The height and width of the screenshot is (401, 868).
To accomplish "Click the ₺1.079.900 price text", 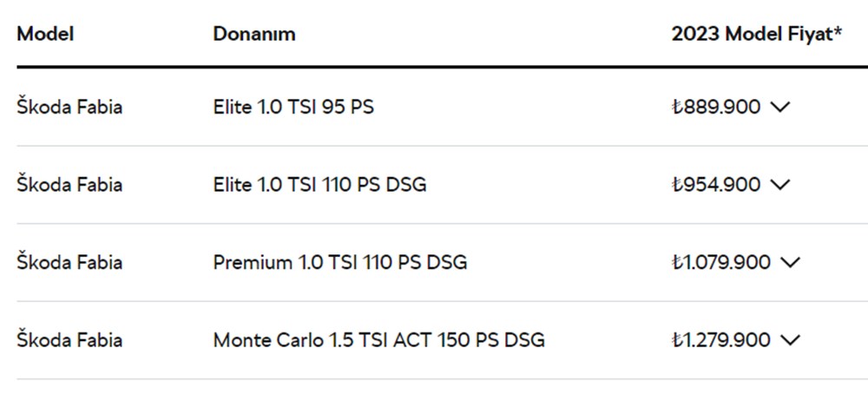I will 721,262.
